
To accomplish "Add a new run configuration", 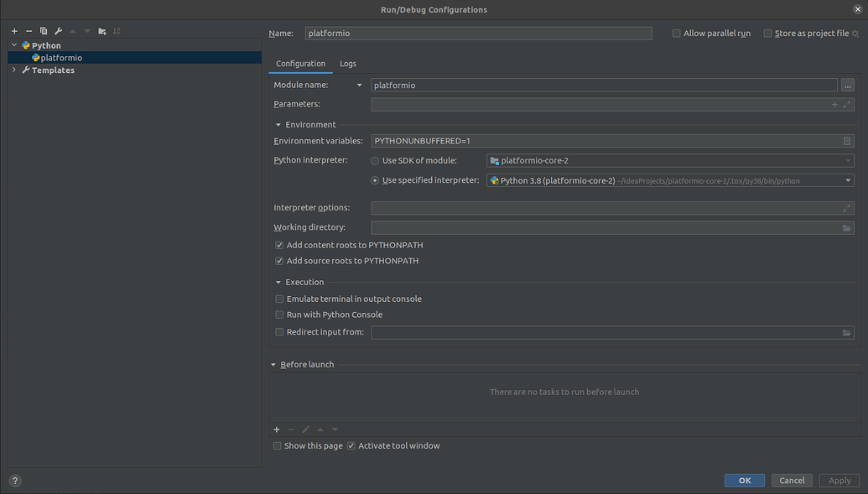I will tap(14, 31).
